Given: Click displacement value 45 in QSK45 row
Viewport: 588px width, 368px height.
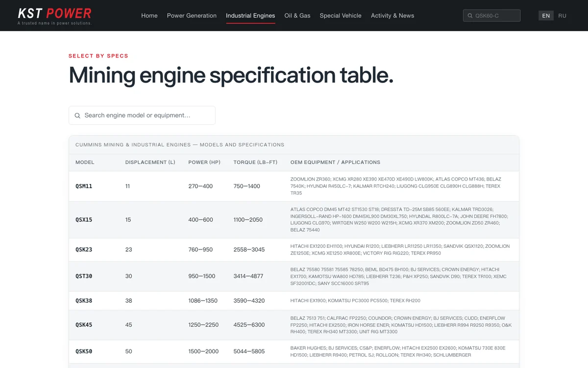Looking at the screenshot, I should point(128,325).
